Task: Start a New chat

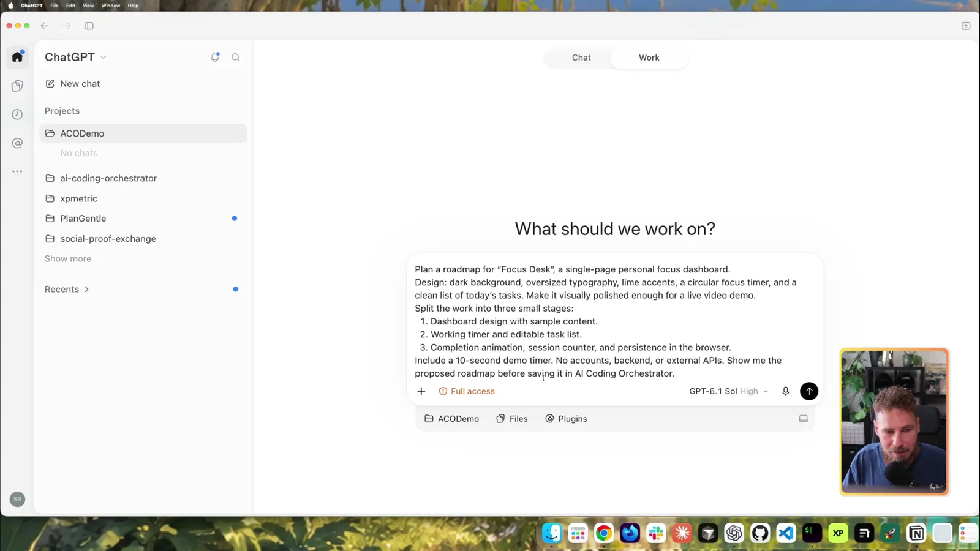Action: coord(72,84)
